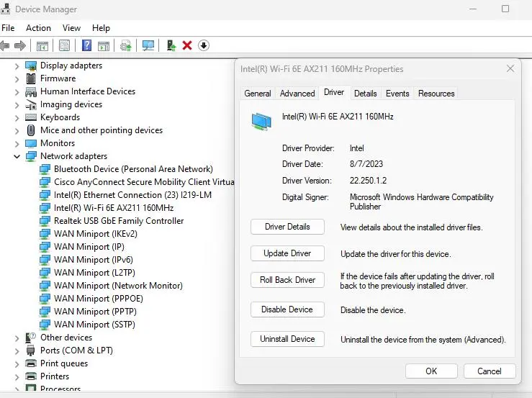The image size is (532, 398).
Task: Switch to the Events tab
Action: (x=397, y=94)
